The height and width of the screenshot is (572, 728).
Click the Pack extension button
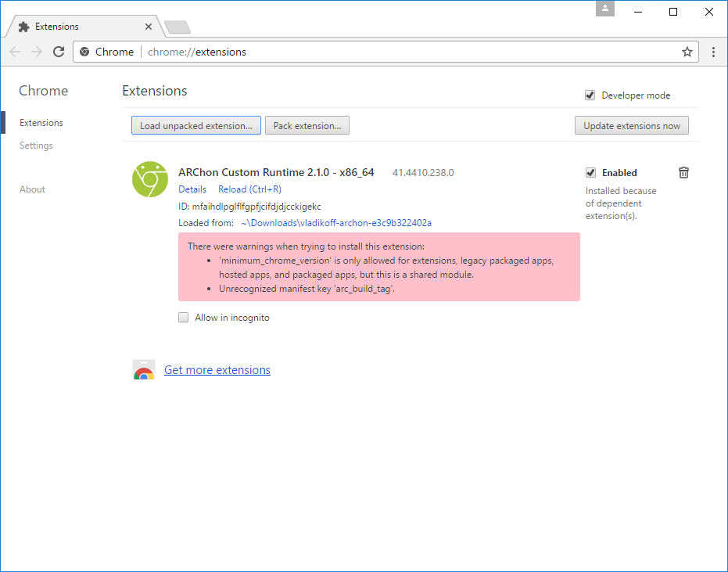307,125
